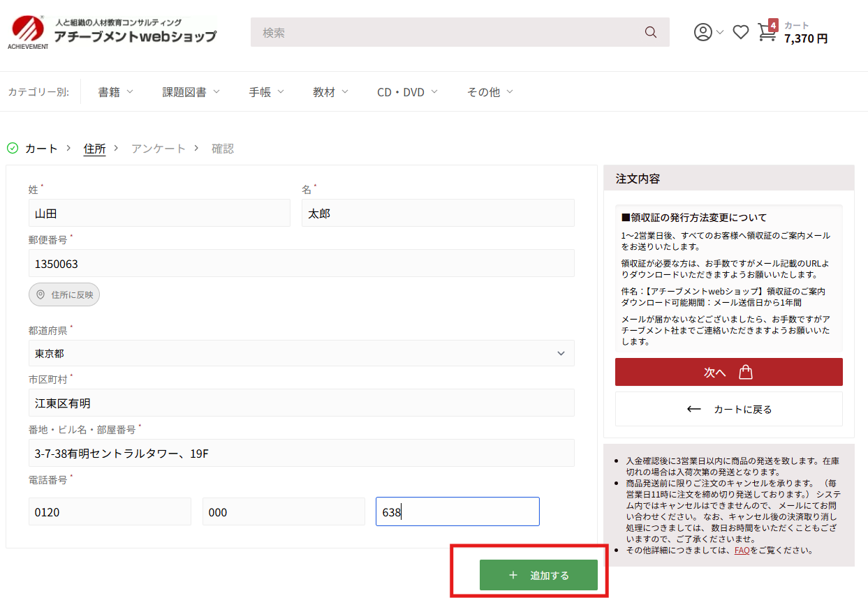Focus the 検索 search field
868x598 pixels.
click(459, 32)
